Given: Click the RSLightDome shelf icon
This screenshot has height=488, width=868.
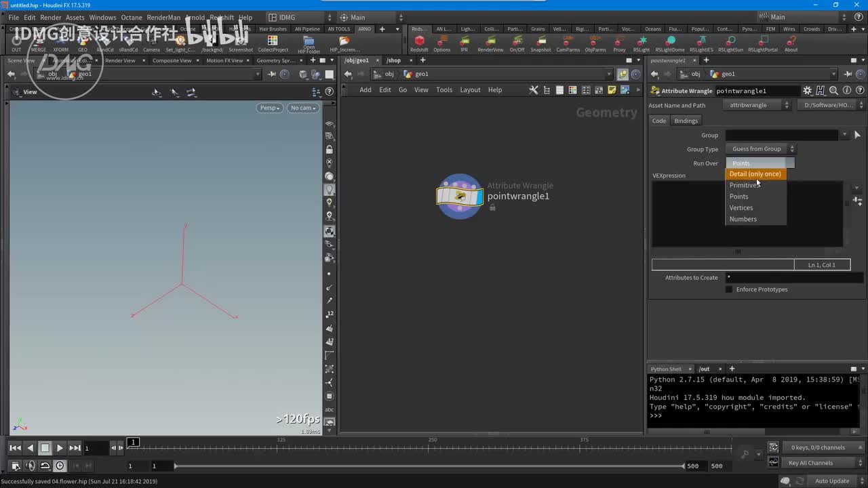Looking at the screenshot, I should point(669,41).
